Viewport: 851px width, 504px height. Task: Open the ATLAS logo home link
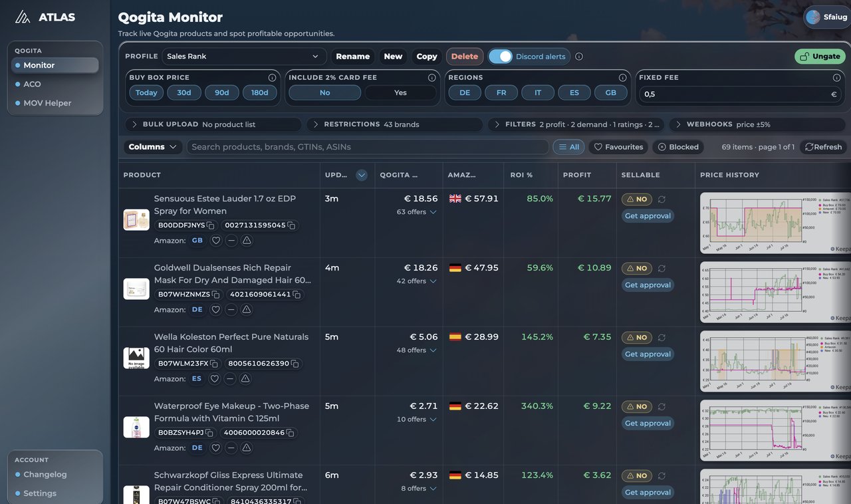45,17
